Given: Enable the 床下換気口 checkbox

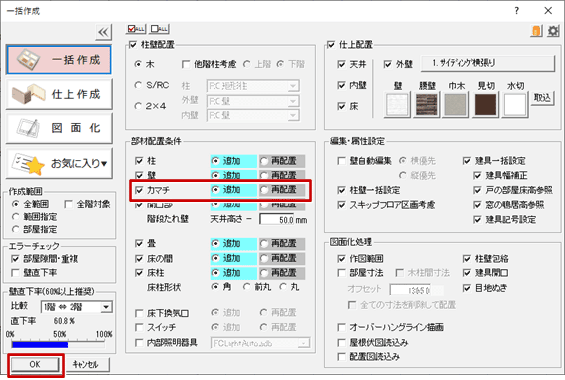Looking at the screenshot, I should tap(139, 313).
